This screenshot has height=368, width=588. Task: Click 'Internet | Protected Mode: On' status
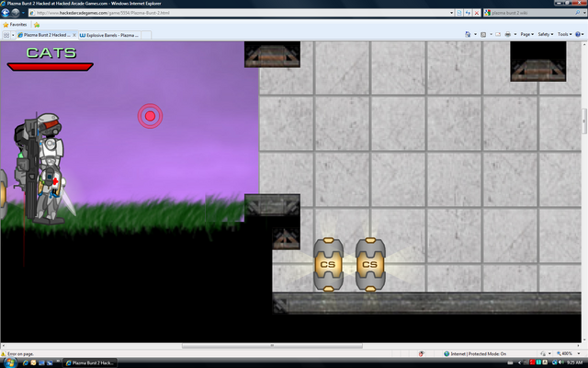475,353
